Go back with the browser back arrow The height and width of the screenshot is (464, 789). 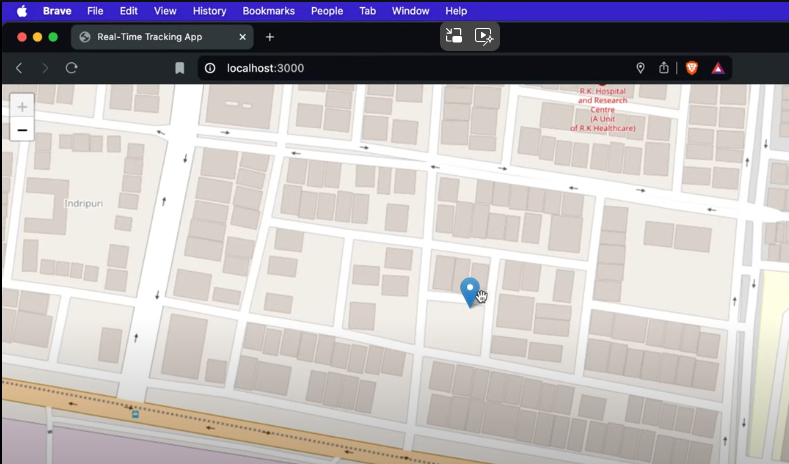tap(19, 68)
